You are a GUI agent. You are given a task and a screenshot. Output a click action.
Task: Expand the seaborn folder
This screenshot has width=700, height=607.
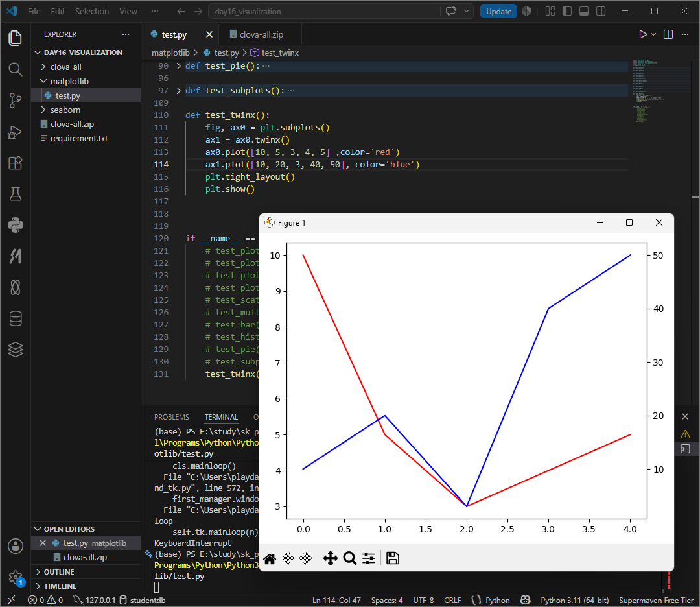(x=43, y=110)
